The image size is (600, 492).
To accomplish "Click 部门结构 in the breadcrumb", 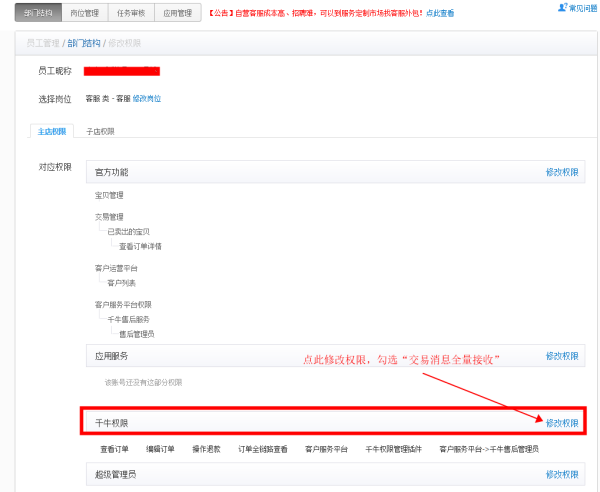I will tap(83, 44).
